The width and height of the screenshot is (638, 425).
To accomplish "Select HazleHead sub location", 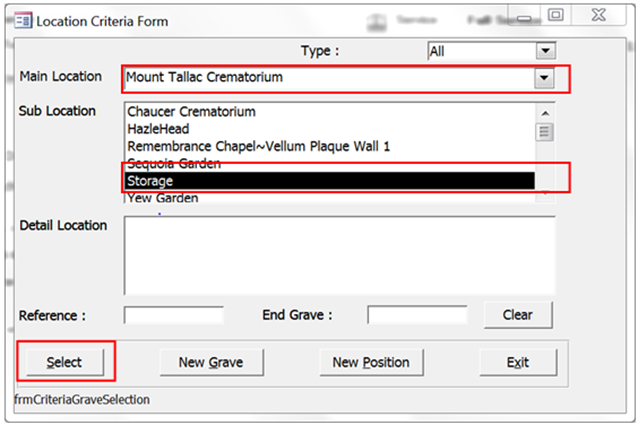I will coord(158,129).
